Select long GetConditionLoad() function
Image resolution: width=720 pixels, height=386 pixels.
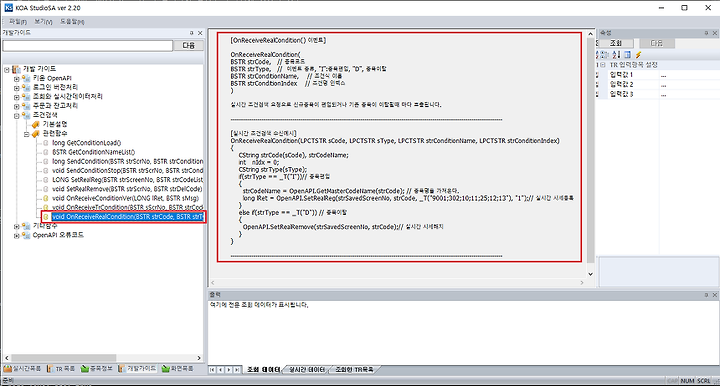coord(86,143)
